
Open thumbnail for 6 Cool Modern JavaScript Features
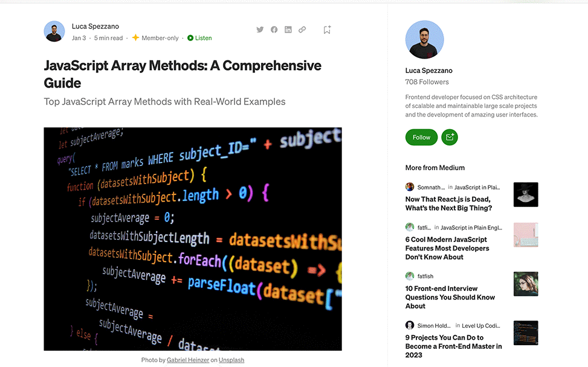(x=526, y=235)
